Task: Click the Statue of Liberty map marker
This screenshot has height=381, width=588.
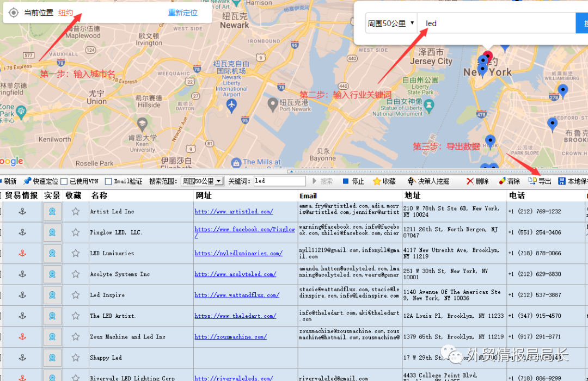Action: (429, 106)
